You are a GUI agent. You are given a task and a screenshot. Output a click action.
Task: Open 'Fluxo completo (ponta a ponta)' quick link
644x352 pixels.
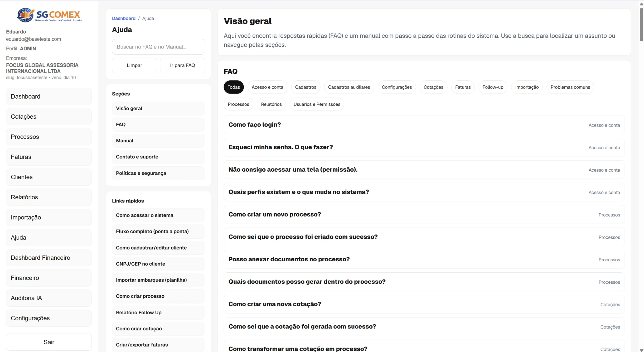(158, 231)
